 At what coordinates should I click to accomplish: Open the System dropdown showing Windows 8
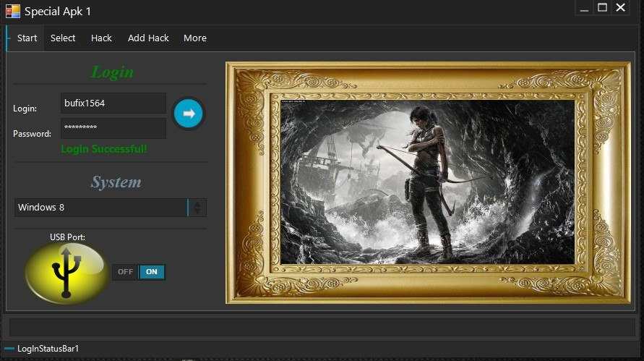pos(100,208)
